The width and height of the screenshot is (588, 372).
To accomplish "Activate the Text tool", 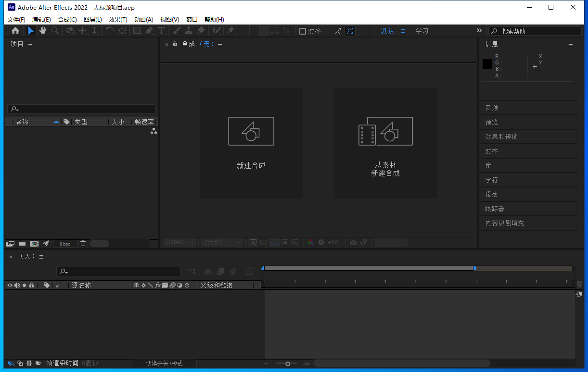I will (x=162, y=31).
